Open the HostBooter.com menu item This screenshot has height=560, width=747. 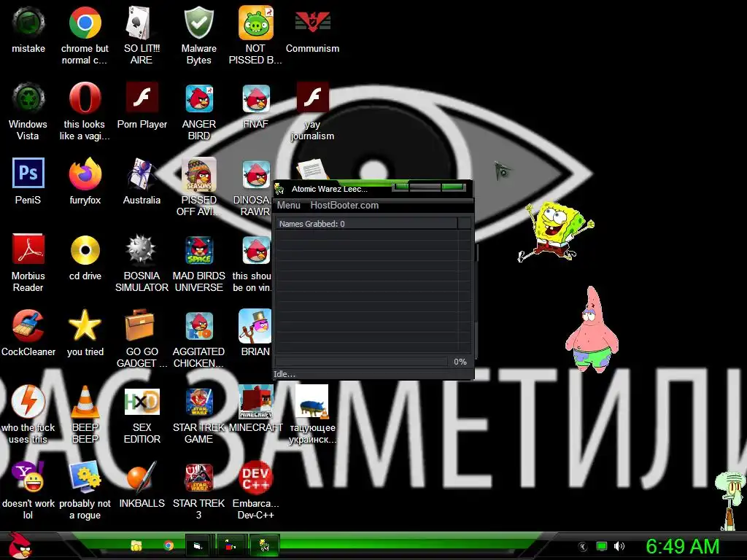pyautogui.click(x=344, y=205)
